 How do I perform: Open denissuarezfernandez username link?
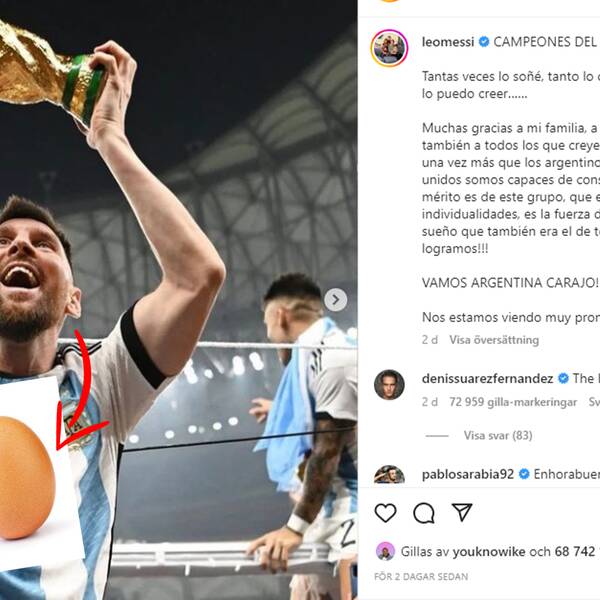coord(487,378)
